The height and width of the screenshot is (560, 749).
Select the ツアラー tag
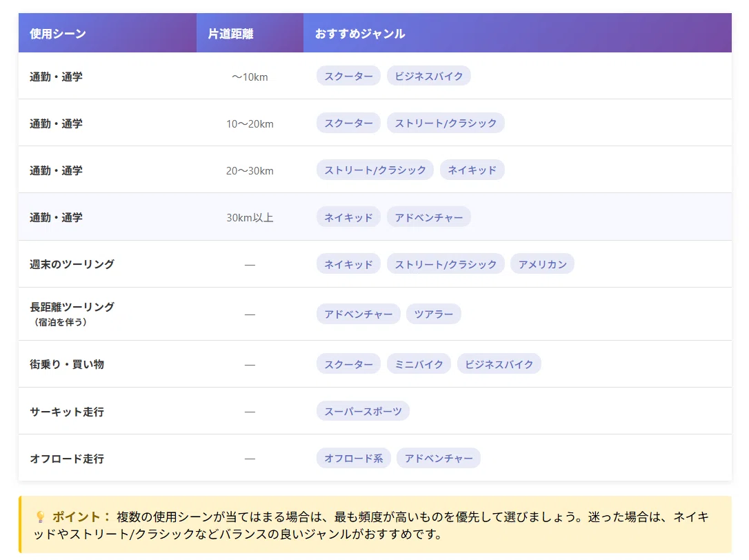coord(433,314)
